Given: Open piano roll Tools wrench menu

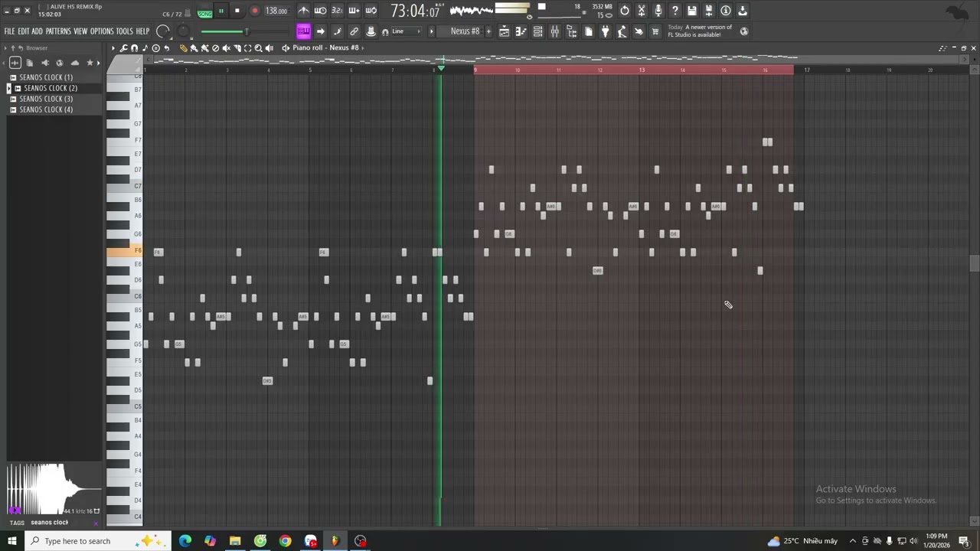Looking at the screenshot, I should coord(123,47).
